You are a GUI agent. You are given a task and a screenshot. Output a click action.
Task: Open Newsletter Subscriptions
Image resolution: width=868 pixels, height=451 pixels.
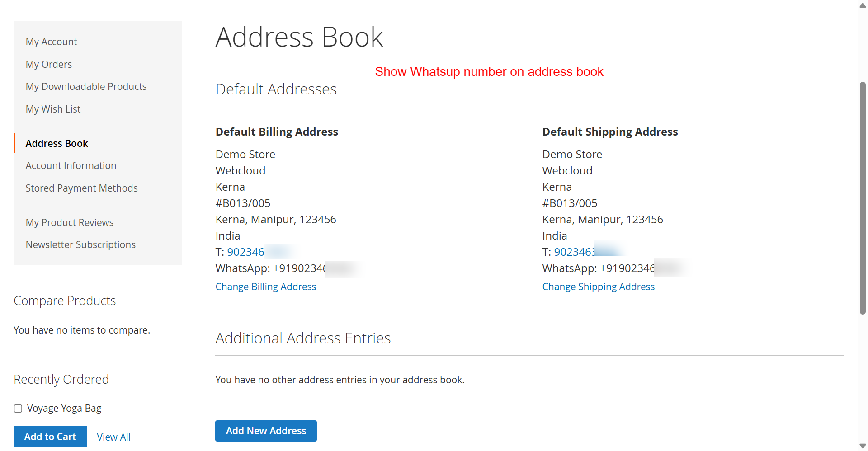(80, 244)
